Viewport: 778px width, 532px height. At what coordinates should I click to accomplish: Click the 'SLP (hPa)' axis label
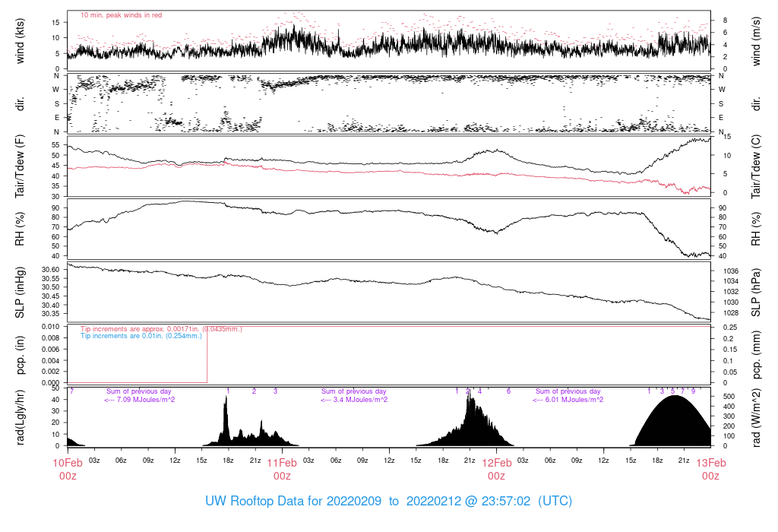(755, 292)
